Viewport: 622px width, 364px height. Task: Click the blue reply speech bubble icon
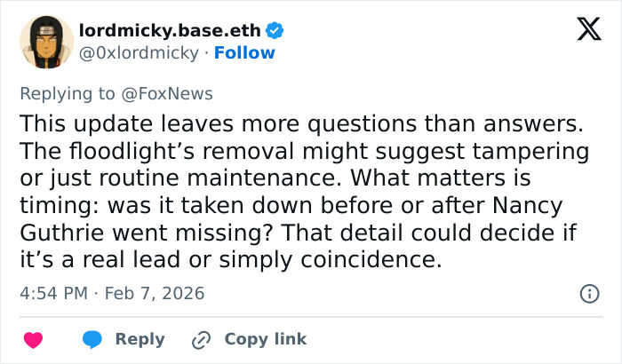coord(92,339)
